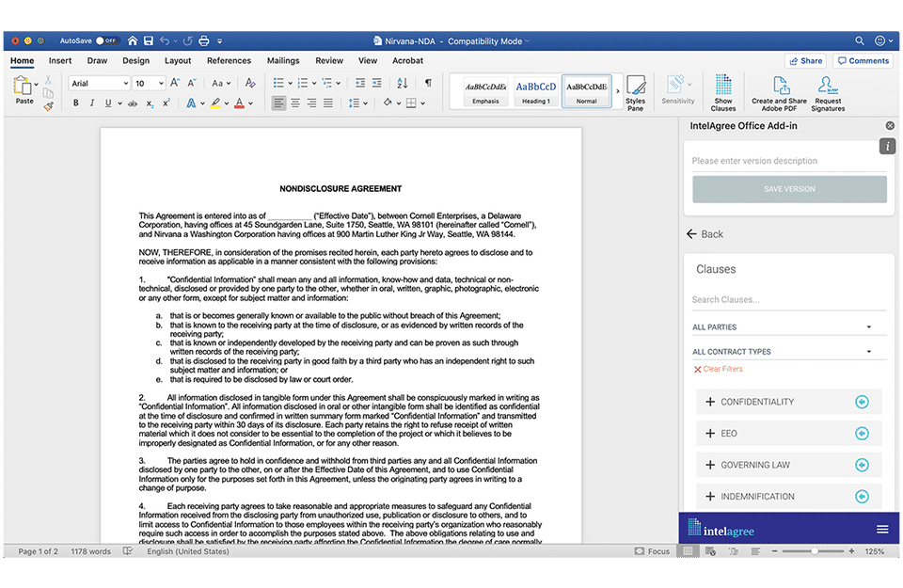Open the Mailings ribbon tab
Viewport: 903px width, 588px height.
point(283,61)
